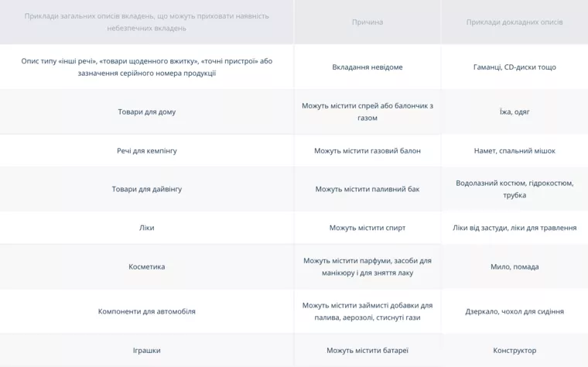
Task: Select the "Можуть містити газовий балон" cell
Action: pyautogui.click(x=367, y=151)
